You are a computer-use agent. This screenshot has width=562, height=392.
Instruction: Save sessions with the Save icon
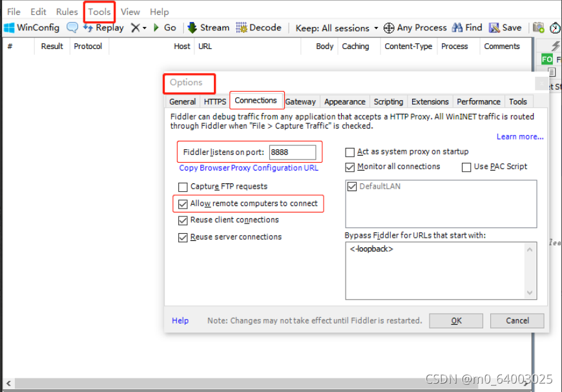(505, 28)
